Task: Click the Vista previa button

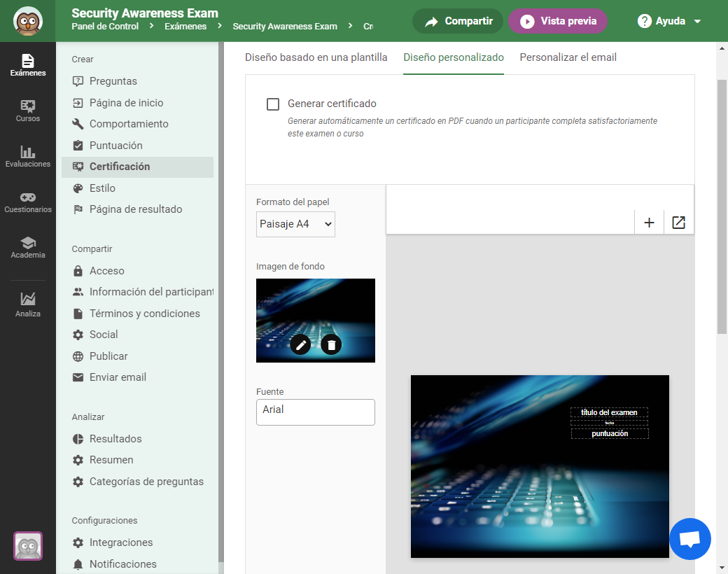Action: (x=558, y=22)
